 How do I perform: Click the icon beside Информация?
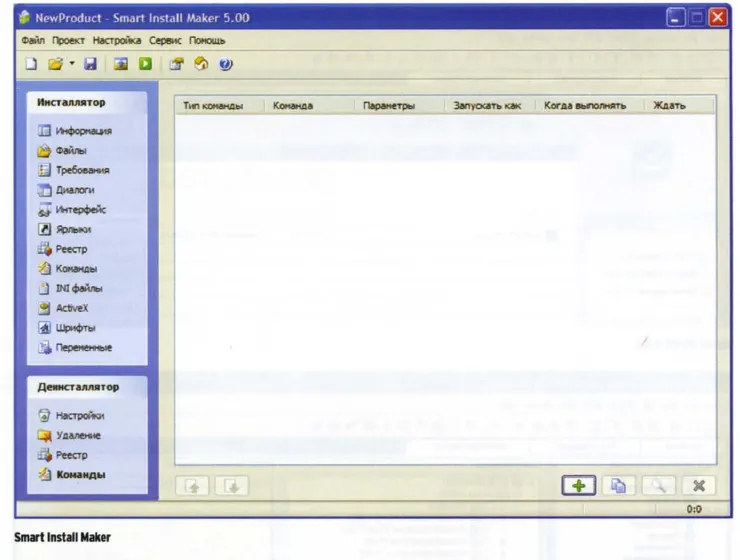pyautogui.click(x=44, y=130)
